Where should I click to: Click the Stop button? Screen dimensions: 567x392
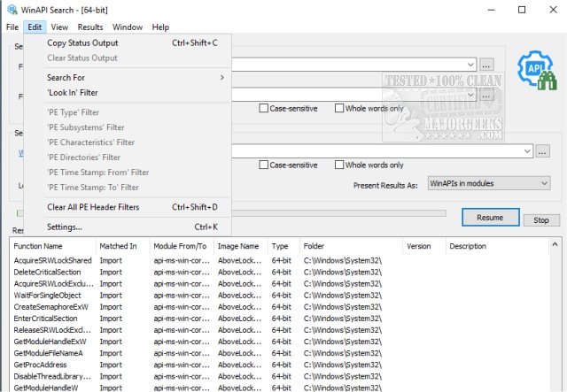541,220
